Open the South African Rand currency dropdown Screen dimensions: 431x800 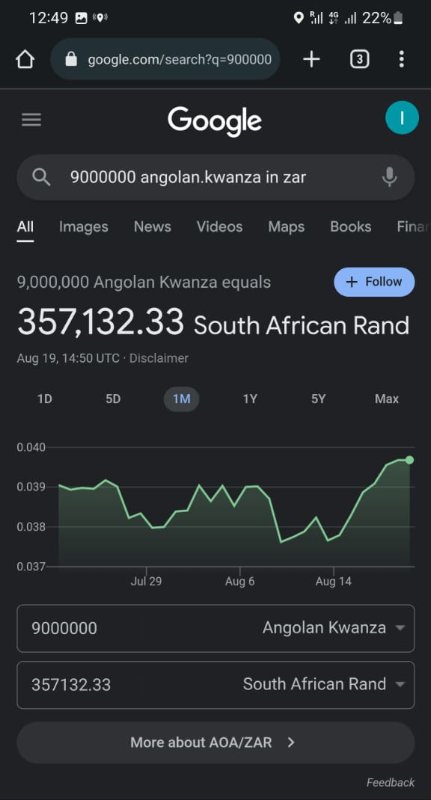324,684
